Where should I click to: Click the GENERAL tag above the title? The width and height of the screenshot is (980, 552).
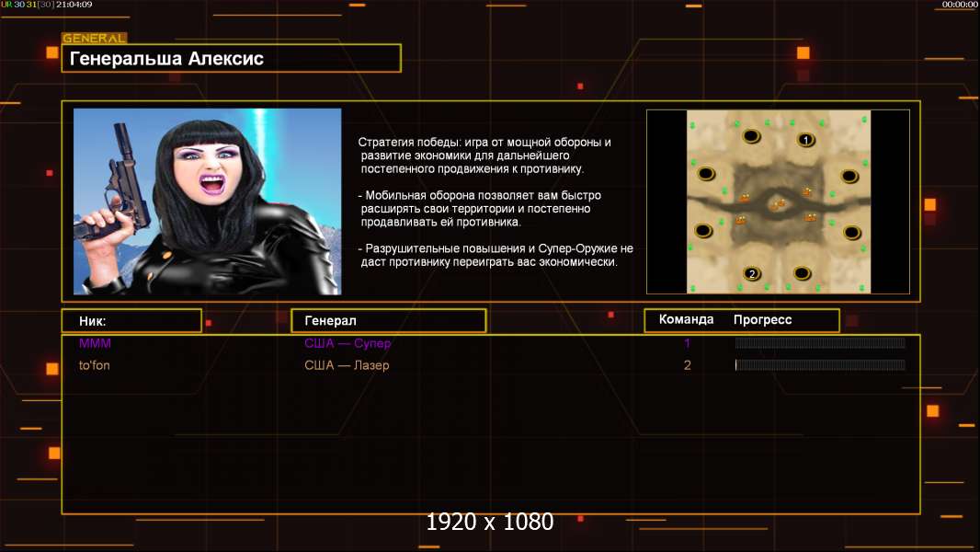[x=95, y=38]
